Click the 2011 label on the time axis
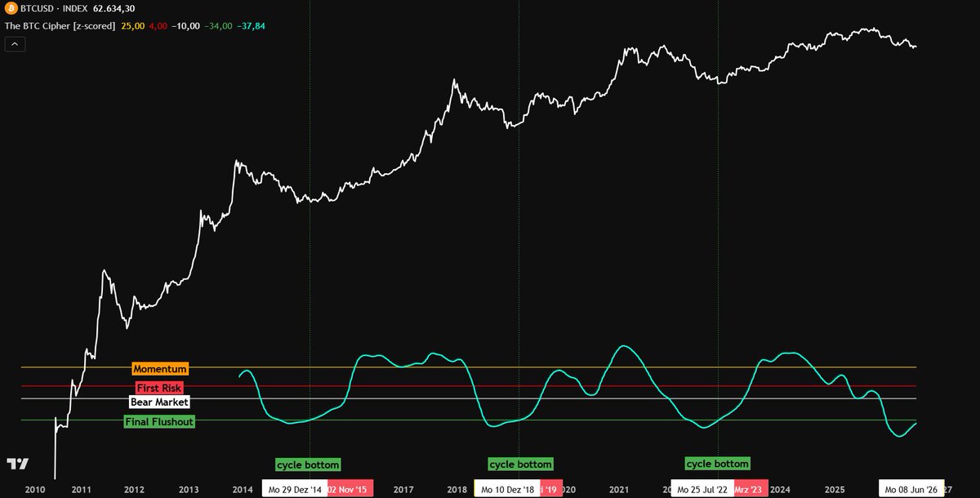Image resolution: width=980 pixels, height=498 pixels. 81,490
